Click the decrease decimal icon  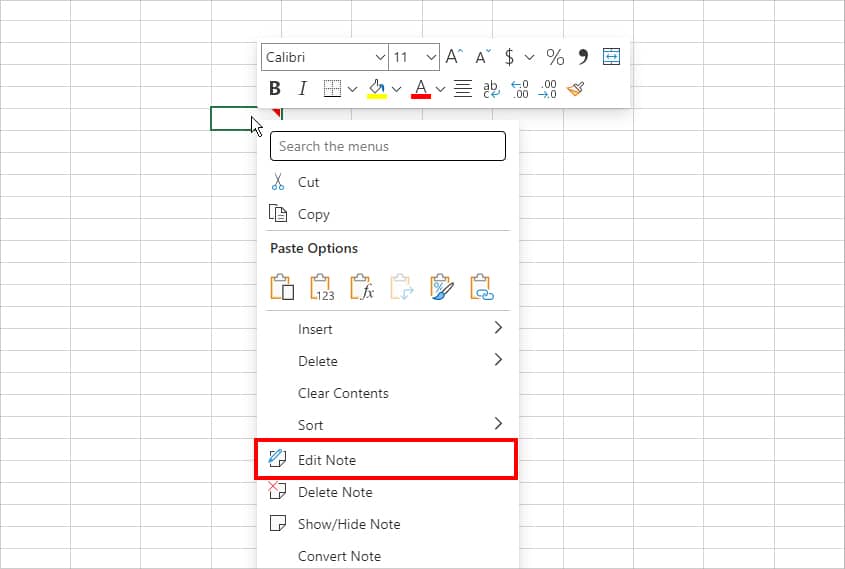coord(548,89)
